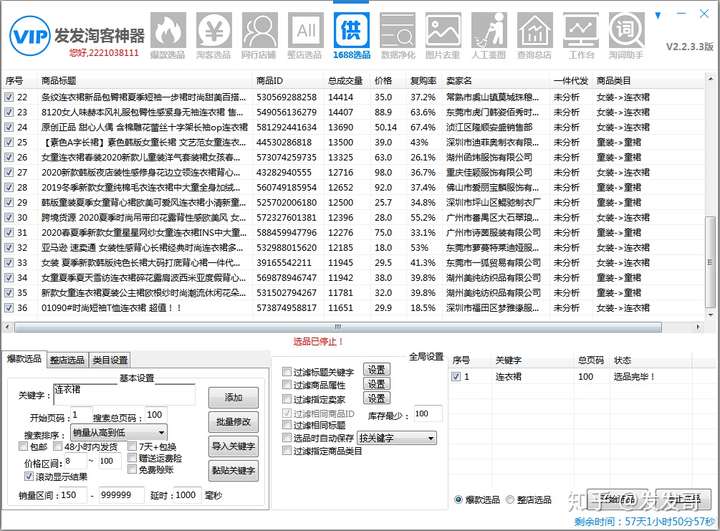Sort by the 复购率 column header
Image resolution: width=720 pixels, height=531 pixels.
pos(423,81)
